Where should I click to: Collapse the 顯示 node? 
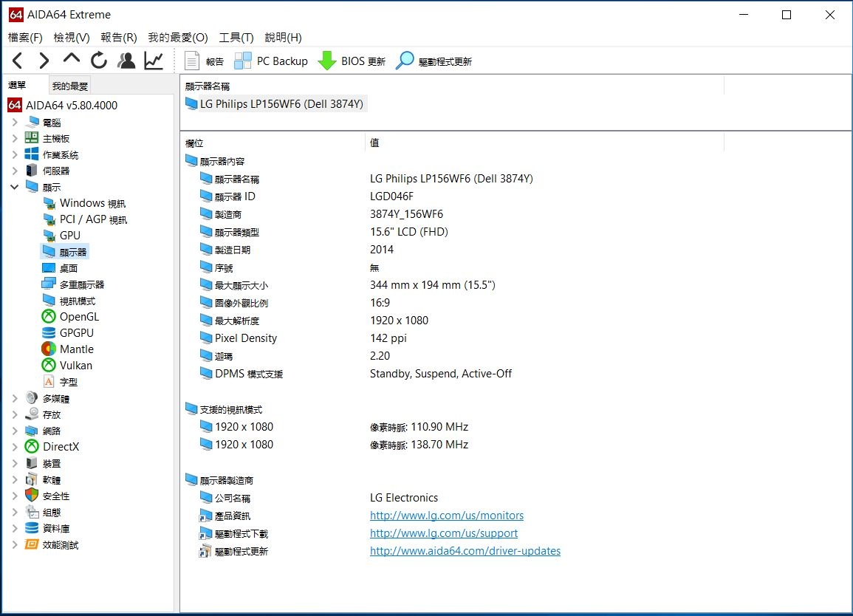tap(15, 187)
